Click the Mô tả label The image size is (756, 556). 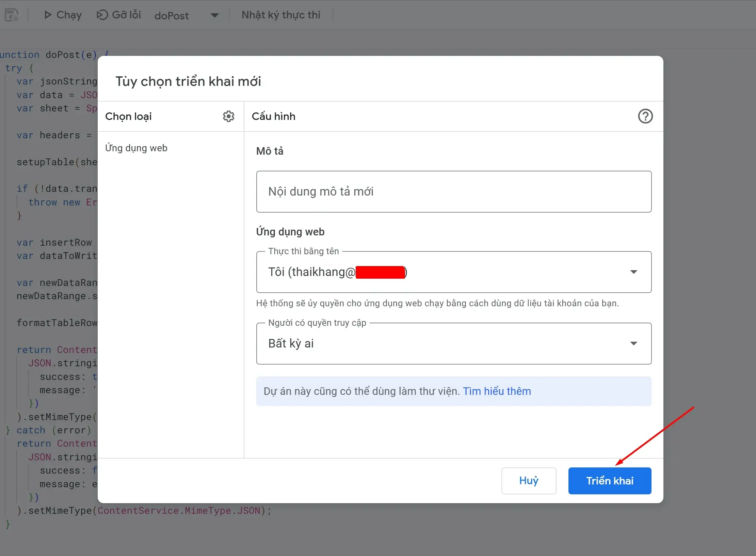pos(270,151)
